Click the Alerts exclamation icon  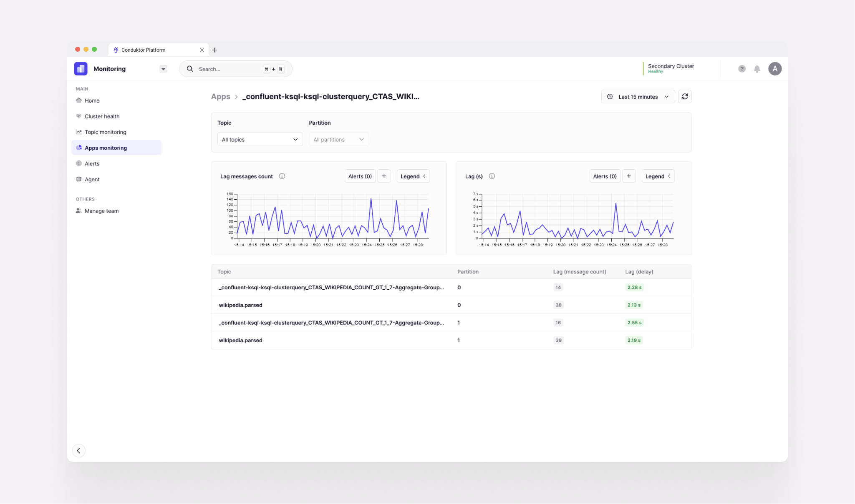click(x=79, y=163)
